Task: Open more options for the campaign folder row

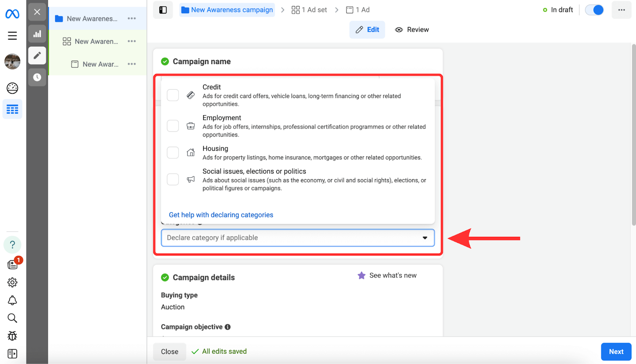Action: (x=132, y=19)
